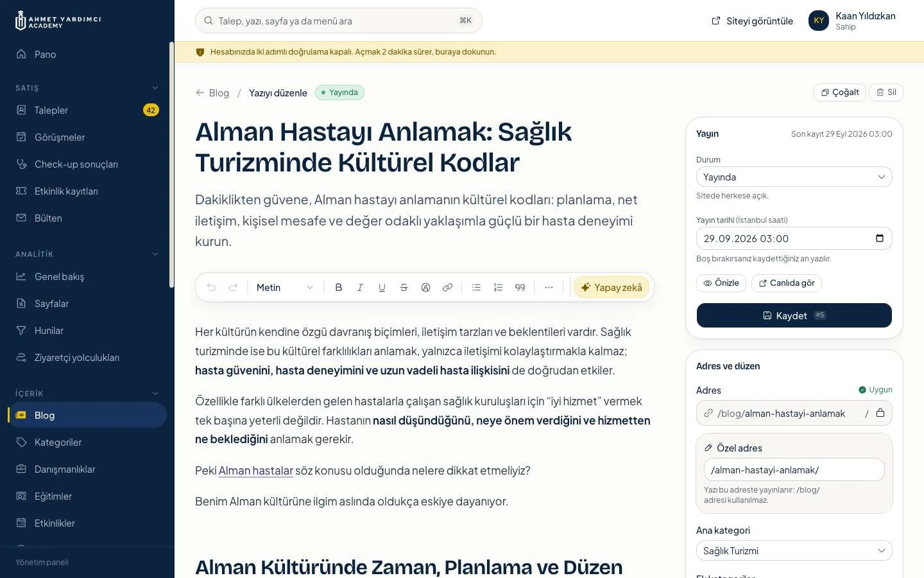Click the Kategoriler tag icon
This screenshot has width=924, height=578.
(x=21, y=442)
